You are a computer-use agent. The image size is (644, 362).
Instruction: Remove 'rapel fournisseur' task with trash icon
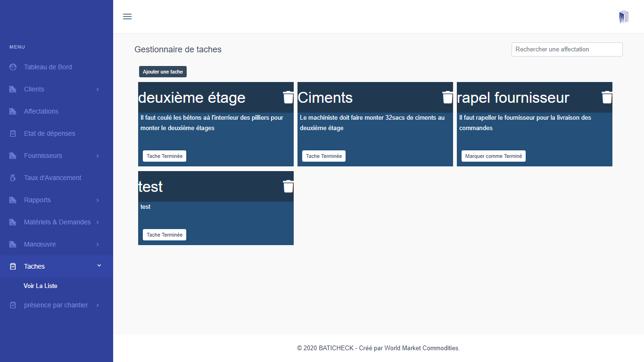pyautogui.click(x=607, y=98)
